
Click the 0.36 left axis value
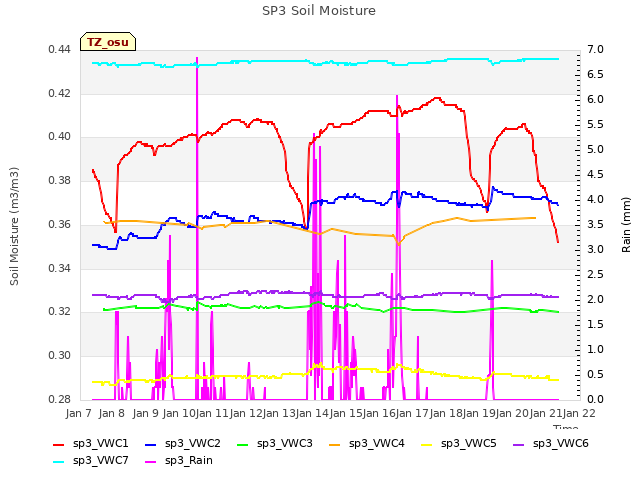pos(60,224)
